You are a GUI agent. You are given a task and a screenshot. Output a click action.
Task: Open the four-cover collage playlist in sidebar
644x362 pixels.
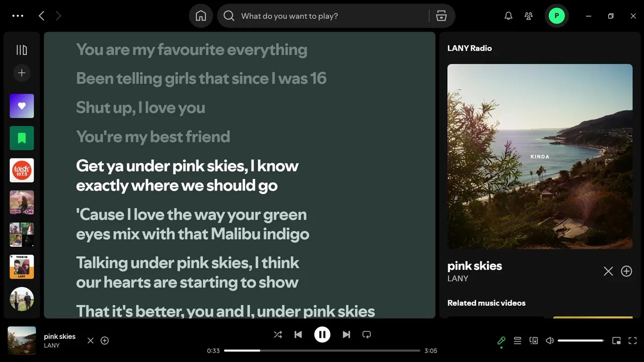click(x=22, y=235)
